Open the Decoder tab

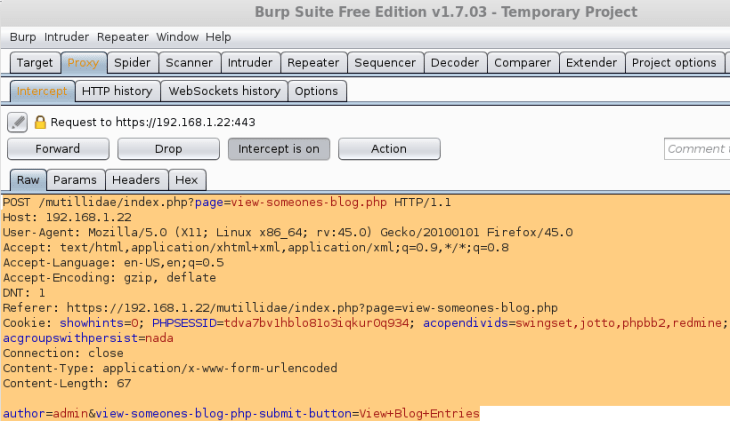click(x=455, y=62)
